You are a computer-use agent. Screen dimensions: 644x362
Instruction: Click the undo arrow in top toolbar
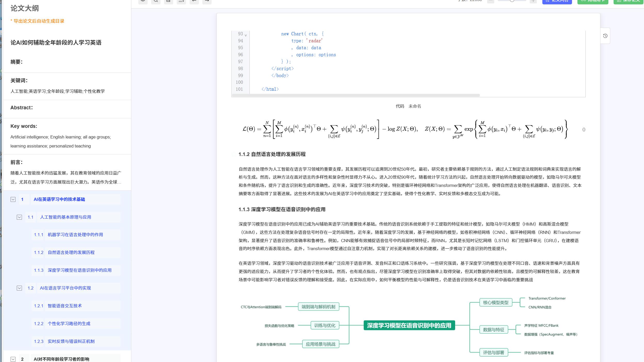[194, 1]
